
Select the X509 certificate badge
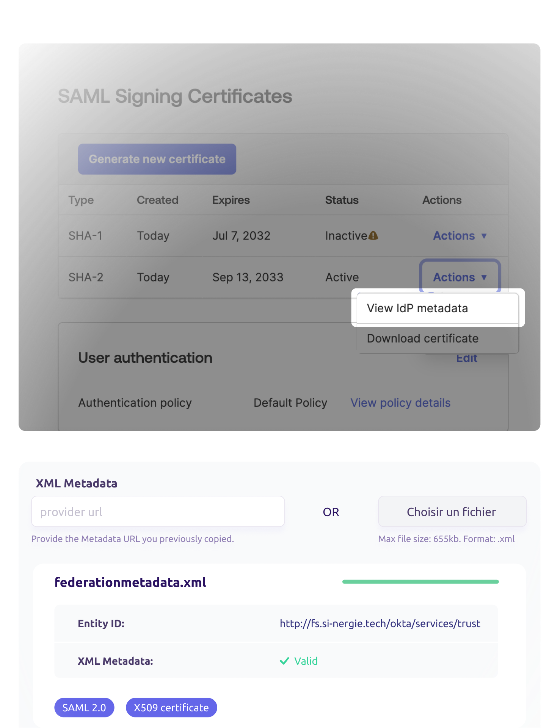pos(171,707)
